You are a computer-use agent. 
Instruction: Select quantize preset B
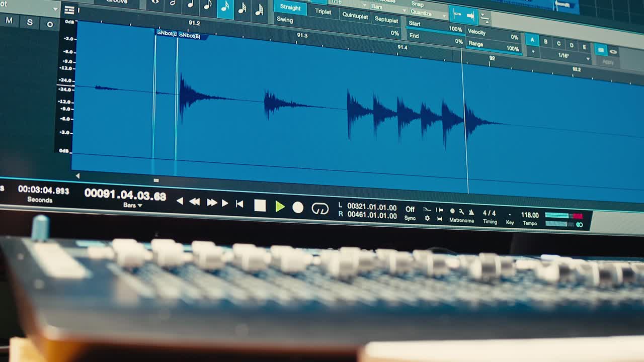pos(545,42)
